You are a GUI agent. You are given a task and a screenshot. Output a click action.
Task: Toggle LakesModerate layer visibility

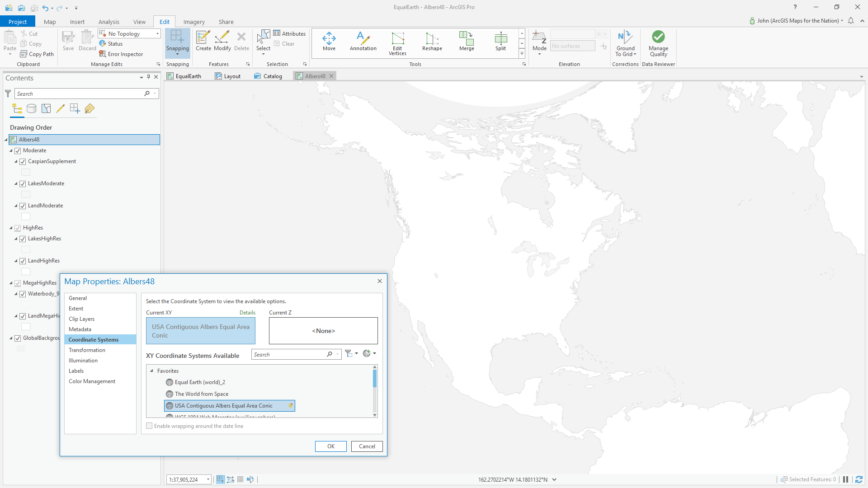point(23,183)
